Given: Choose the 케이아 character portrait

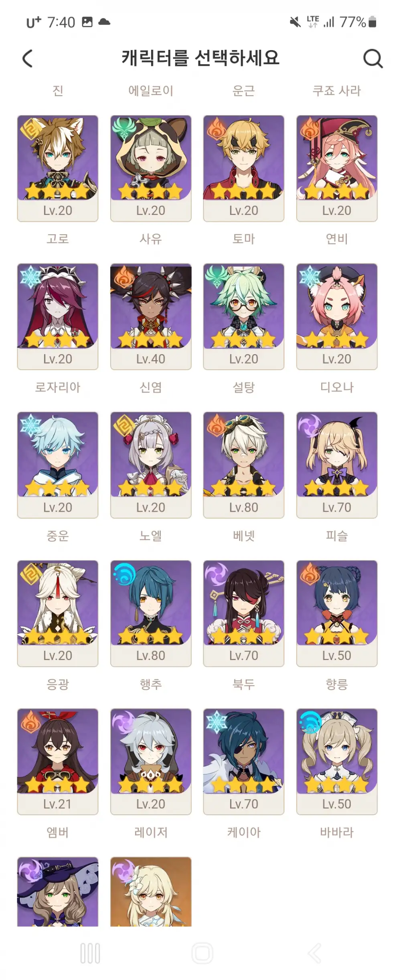Looking at the screenshot, I should tap(244, 762).
